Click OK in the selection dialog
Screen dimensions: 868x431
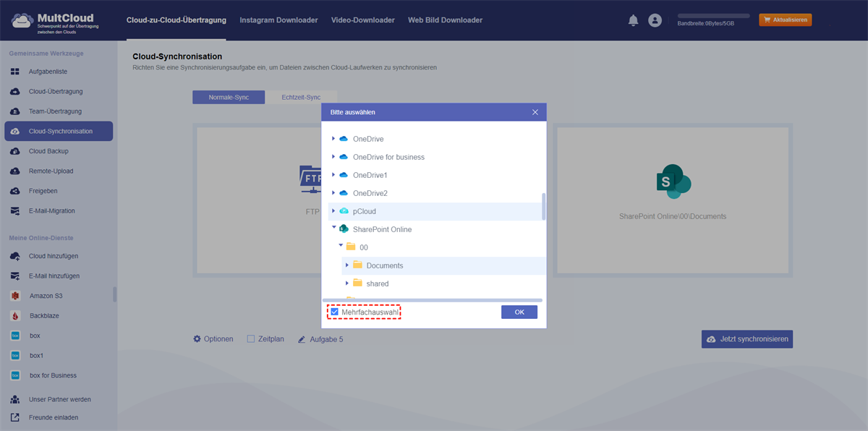click(519, 312)
